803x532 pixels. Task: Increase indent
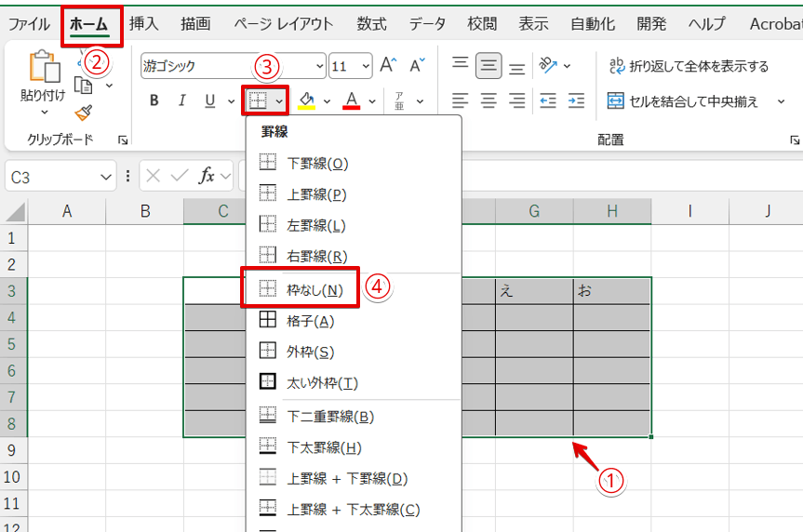(576, 100)
